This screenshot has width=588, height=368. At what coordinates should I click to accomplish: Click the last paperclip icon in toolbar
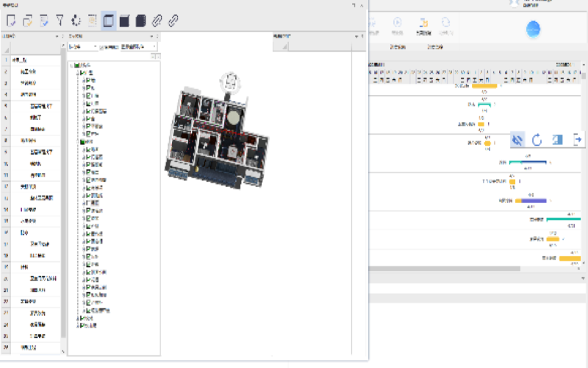click(x=173, y=21)
